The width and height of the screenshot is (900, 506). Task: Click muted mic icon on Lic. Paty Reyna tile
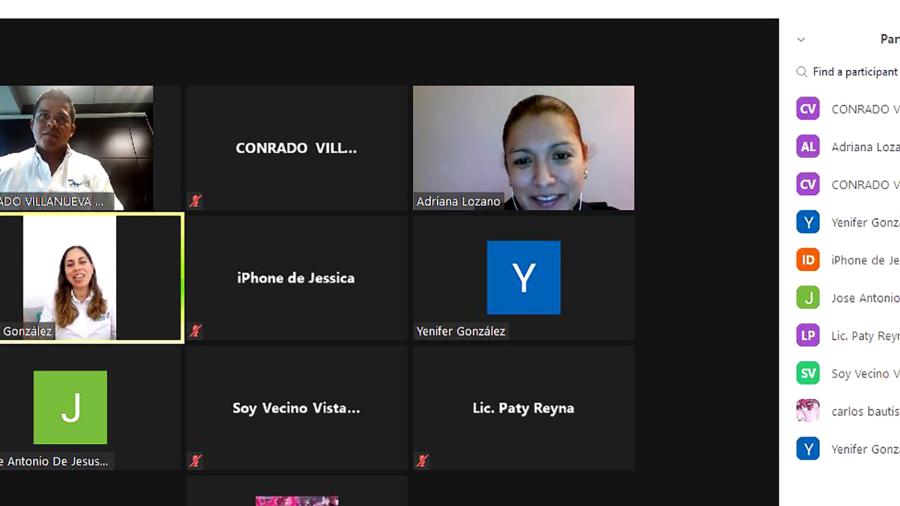423,461
